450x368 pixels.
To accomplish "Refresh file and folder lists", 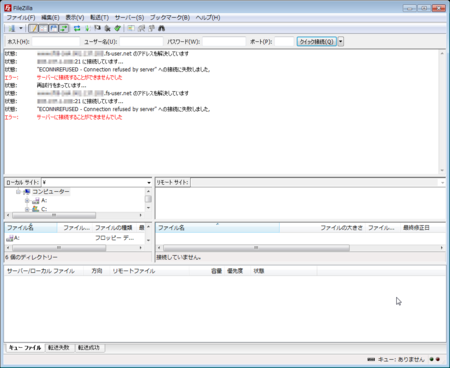I will click(77, 28).
